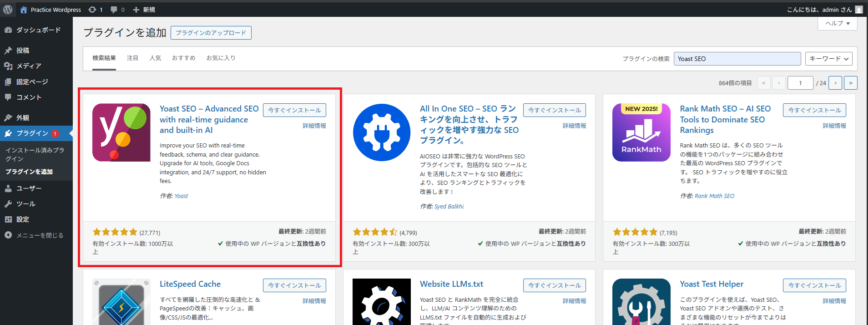868x325 pixels.
Task: Expand the ヘルプ tab
Action: 838,23
